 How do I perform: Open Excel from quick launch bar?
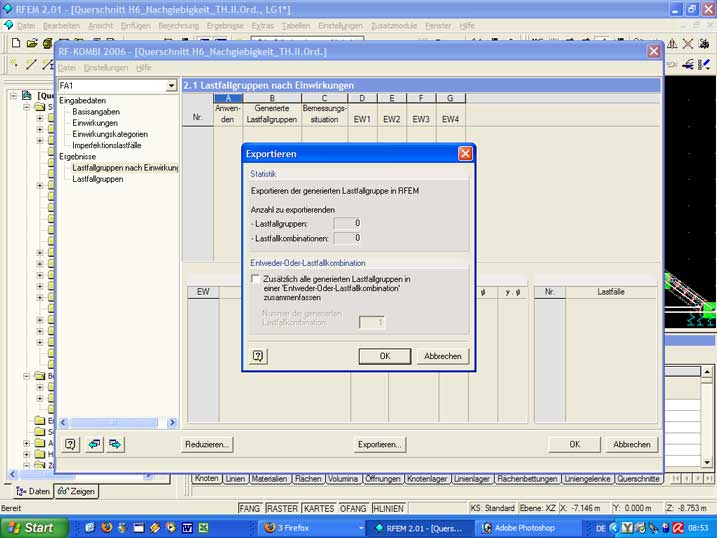[203, 528]
